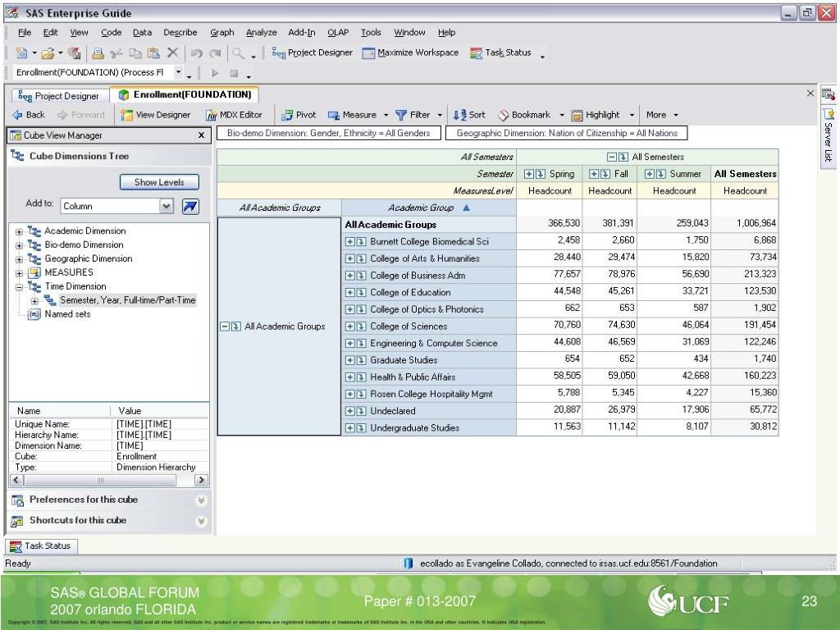The height and width of the screenshot is (630, 840).
Task: Switch to the Project Designer tab
Action: coord(59,96)
